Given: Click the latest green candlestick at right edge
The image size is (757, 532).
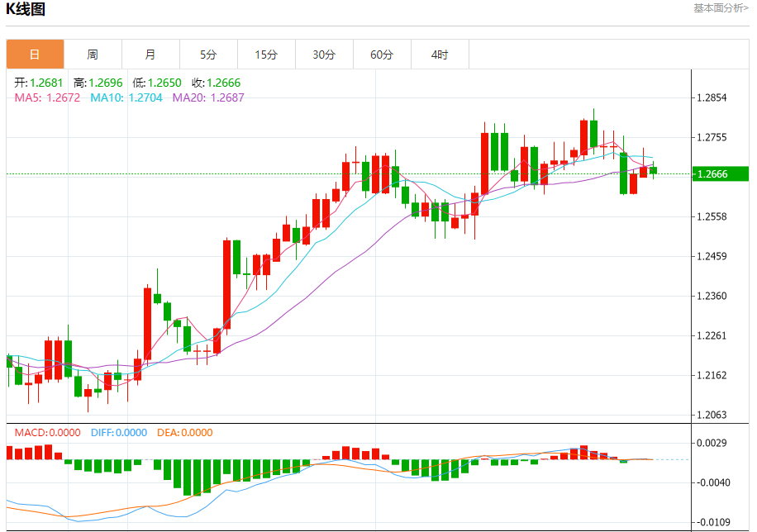Looking at the screenshot, I should [x=653, y=170].
